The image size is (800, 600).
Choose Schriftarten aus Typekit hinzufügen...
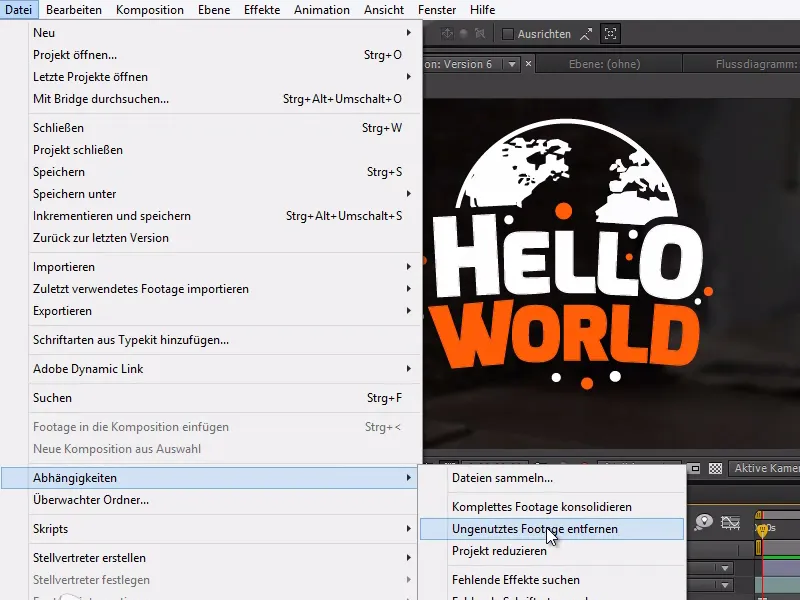coord(224,339)
